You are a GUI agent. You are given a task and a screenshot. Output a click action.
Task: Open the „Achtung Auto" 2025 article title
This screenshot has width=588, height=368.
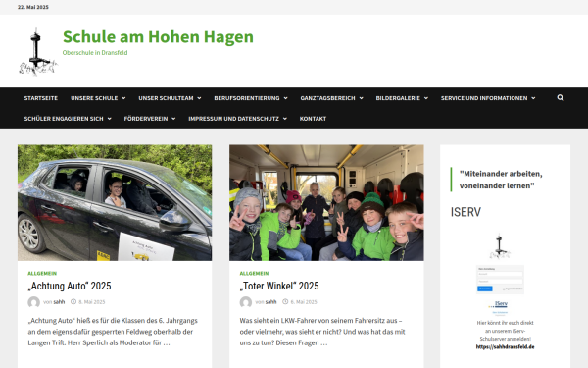(70, 286)
